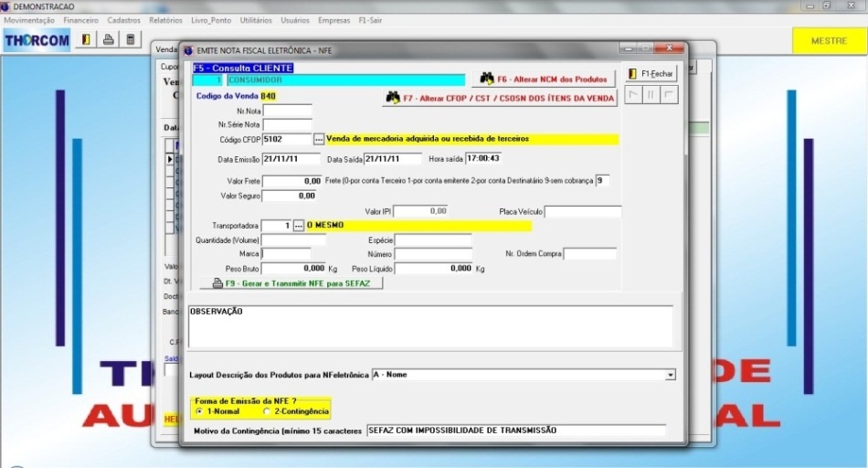This screenshot has height=468, width=868.
Task: Click the Nr.Nota input field
Action: tap(287, 111)
